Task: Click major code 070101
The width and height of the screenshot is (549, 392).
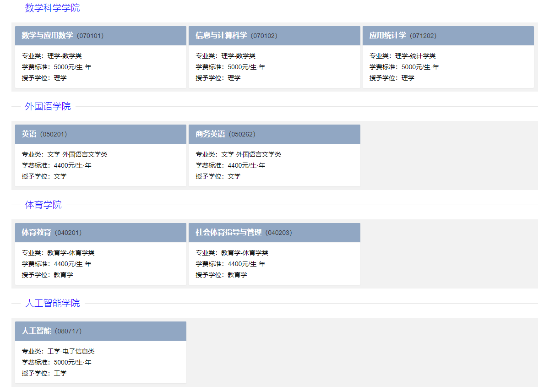Action: [91, 36]
